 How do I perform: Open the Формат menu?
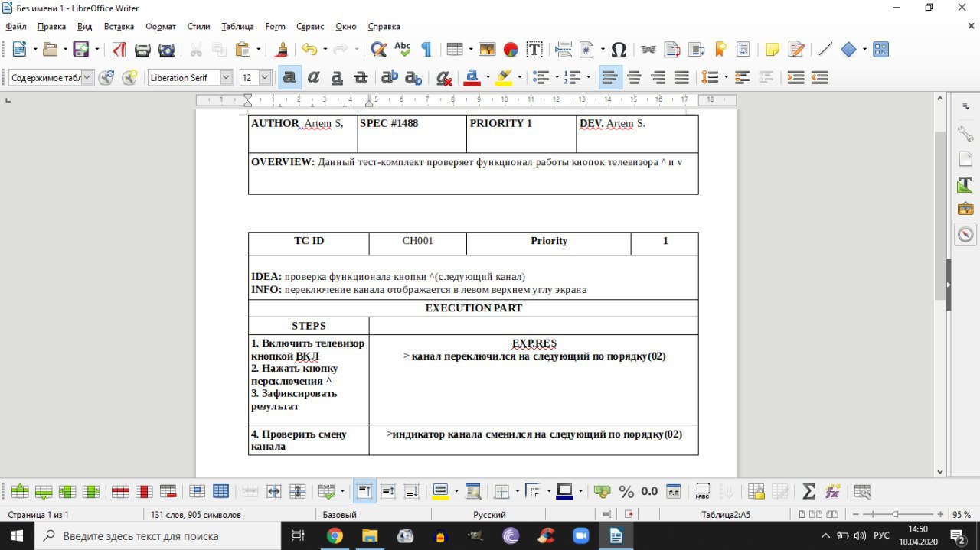[x=161, y=26]
